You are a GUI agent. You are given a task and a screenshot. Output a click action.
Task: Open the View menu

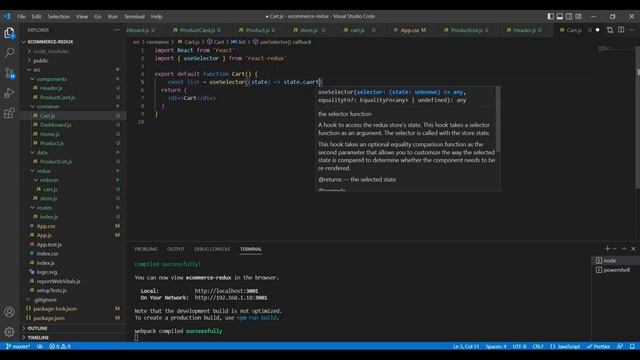pos(82,16)
